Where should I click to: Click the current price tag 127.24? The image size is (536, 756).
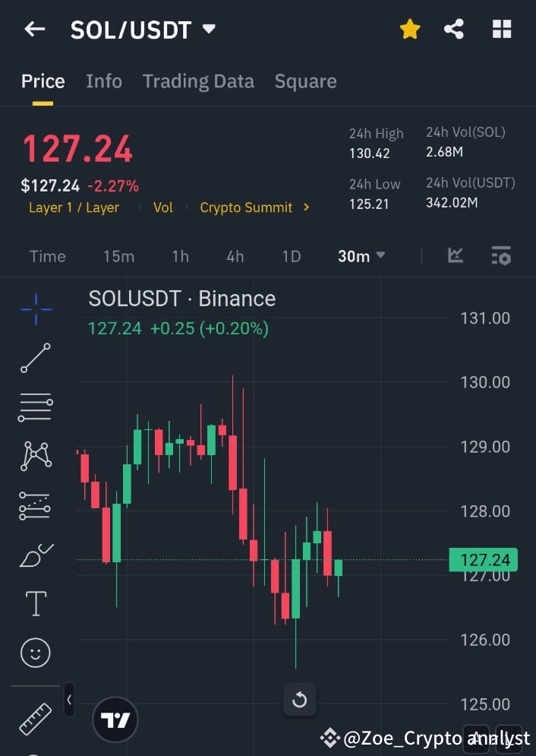[x=484, y=560]
